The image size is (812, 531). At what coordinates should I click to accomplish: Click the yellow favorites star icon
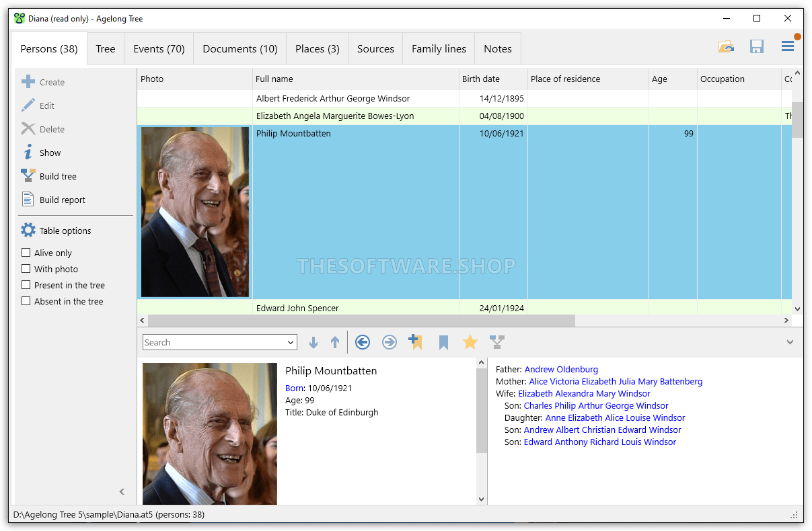click(x=470, y=342)
